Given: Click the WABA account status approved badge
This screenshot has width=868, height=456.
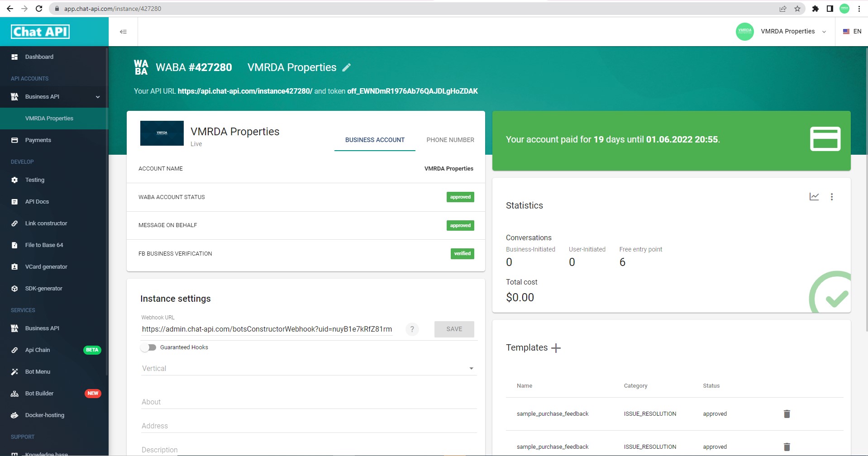Looking at the screenshot, I should 460,197.
